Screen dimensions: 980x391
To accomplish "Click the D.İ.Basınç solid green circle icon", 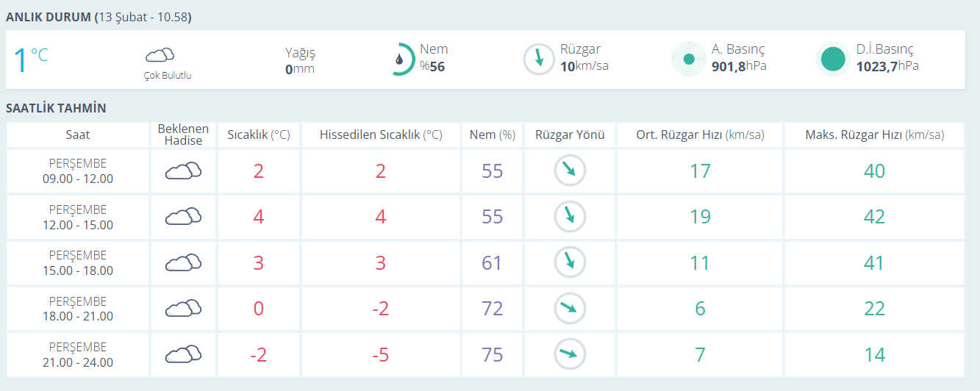I will pyautogui.click(x=833, y=60).
